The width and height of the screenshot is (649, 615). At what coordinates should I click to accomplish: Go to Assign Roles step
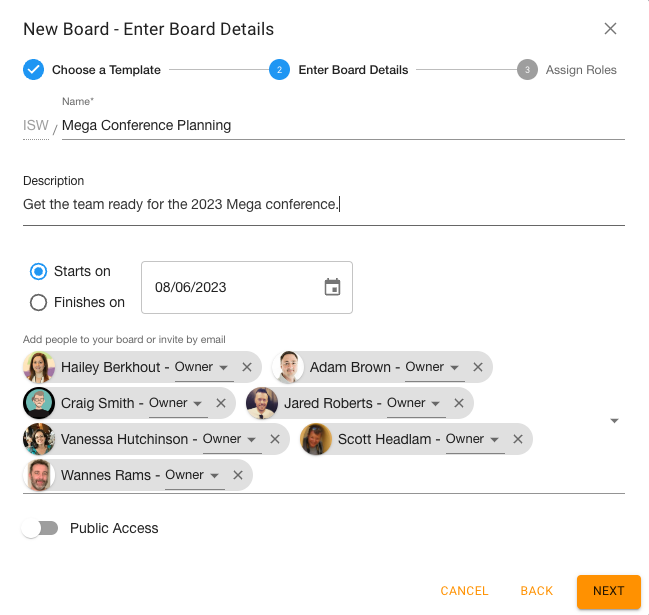567,70
